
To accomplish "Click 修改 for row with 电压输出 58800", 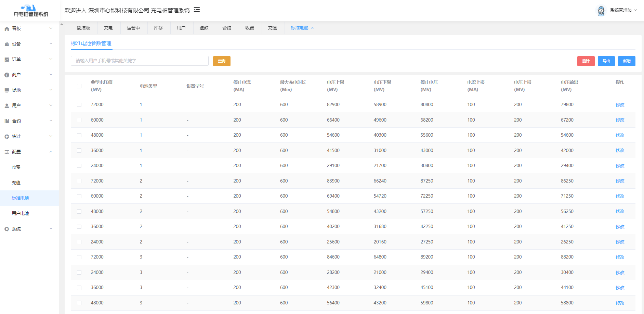I will click(x=620, y=303).
